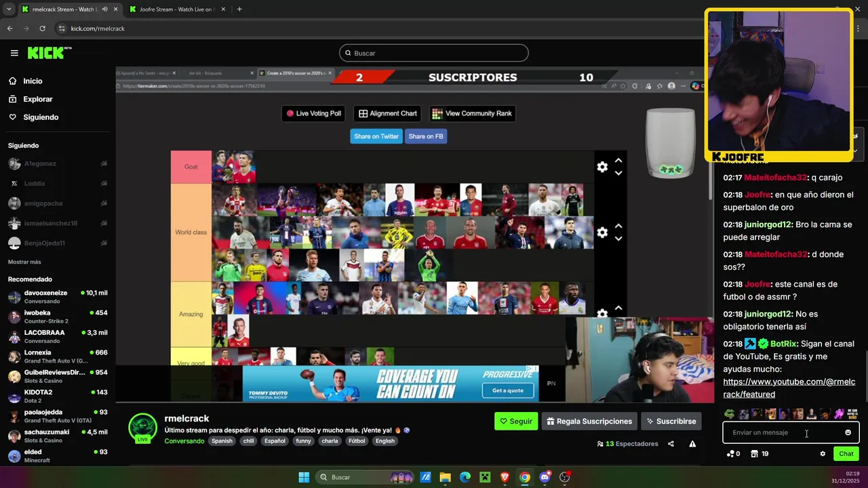The width and height of the screenshot is (868, 488).
Task: Click the share stream icon
Action: tap(671, 444)
